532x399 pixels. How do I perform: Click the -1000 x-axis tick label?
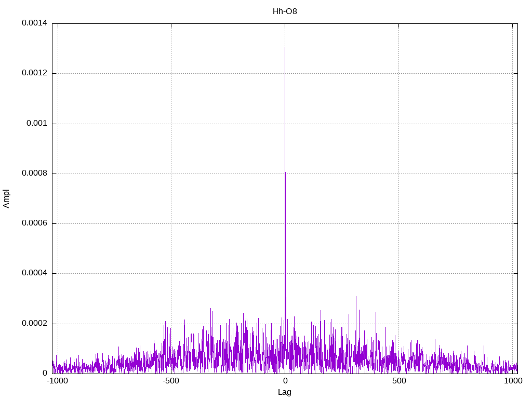coord(57,381)
